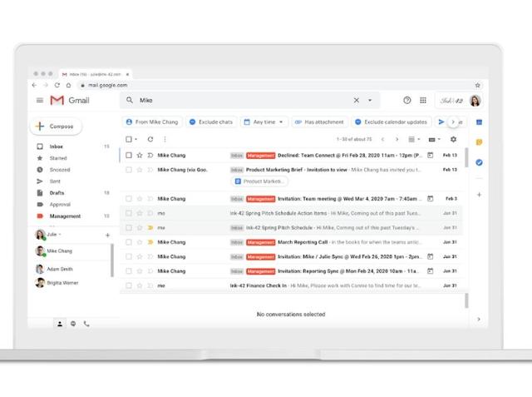Open Calendar side panel icon
Viewport: 532px width, 397px height.
coord(479,122)
